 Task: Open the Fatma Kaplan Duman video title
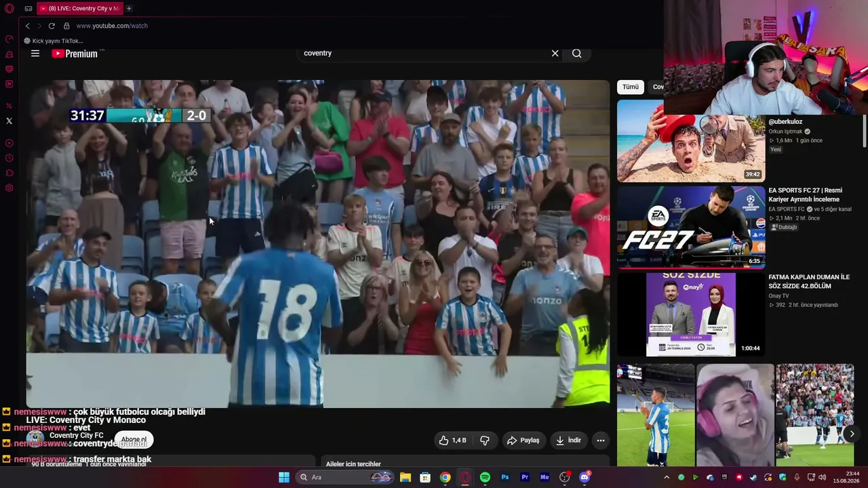(809, 282)
